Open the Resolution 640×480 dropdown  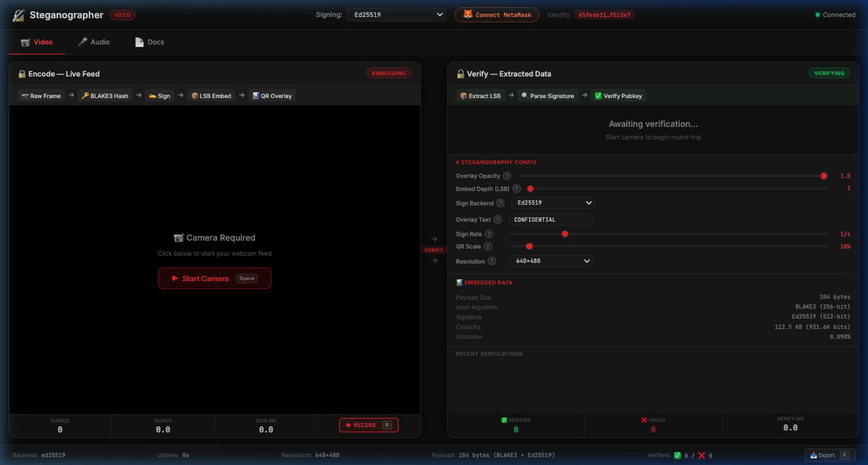[x=551, y=261]
